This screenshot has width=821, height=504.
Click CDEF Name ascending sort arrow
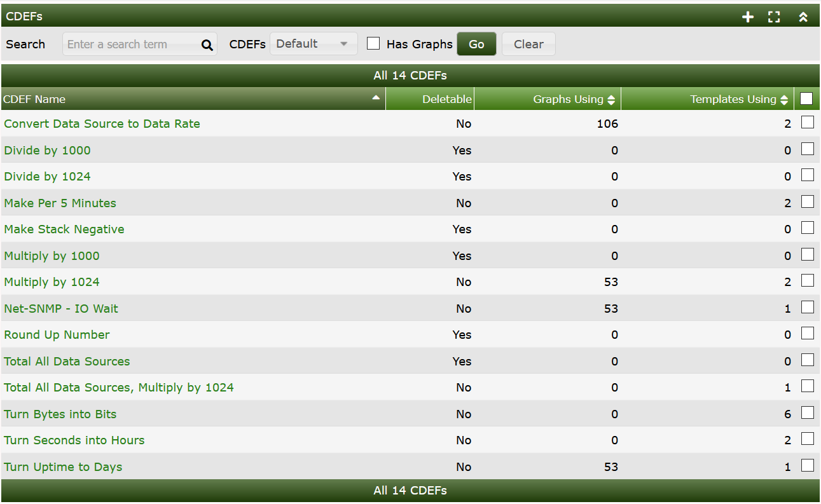click(x=376, y=98)
